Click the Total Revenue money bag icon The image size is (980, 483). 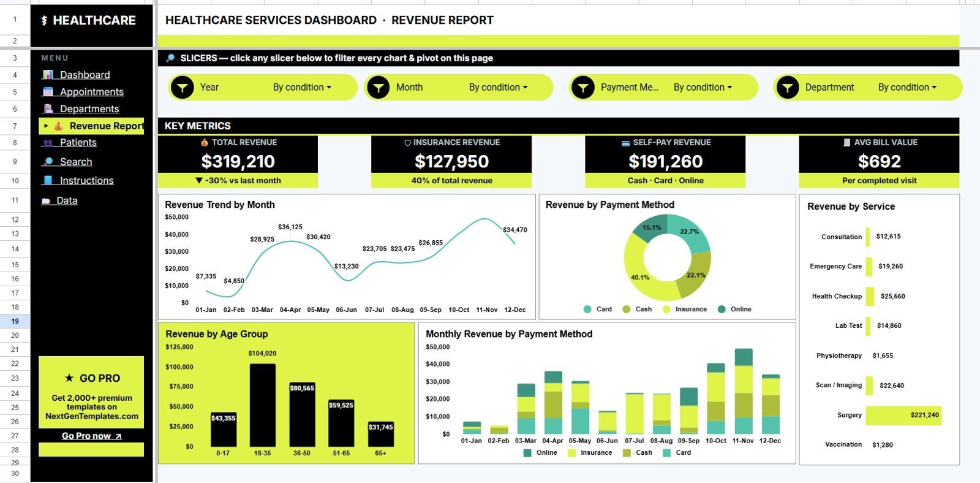point(205,142)
